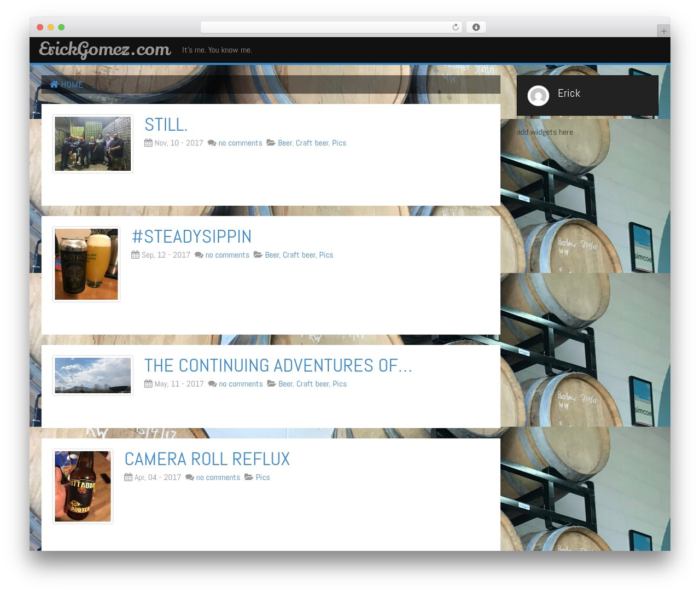Viewport: 700px width, 593px height.
Task: Reload the page with the refresh icon
Action: click(455, 27)
